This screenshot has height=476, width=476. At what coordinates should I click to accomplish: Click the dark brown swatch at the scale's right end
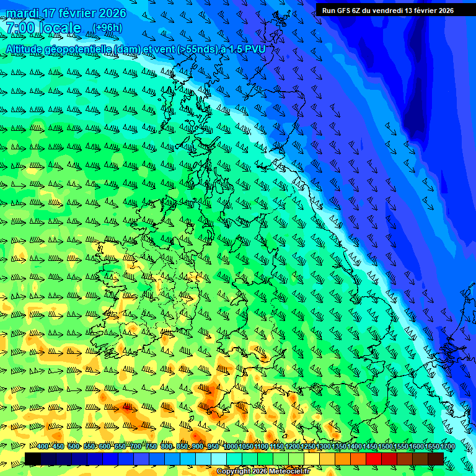436,459
